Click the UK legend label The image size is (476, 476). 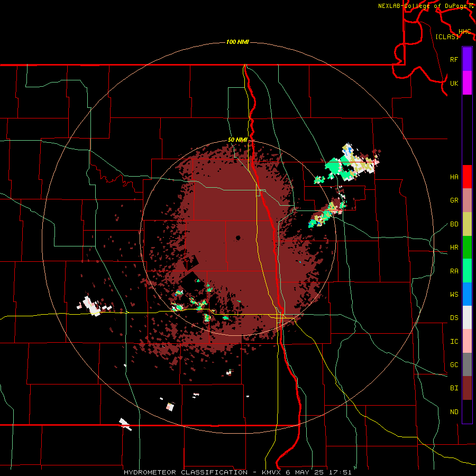coord(454,83)
